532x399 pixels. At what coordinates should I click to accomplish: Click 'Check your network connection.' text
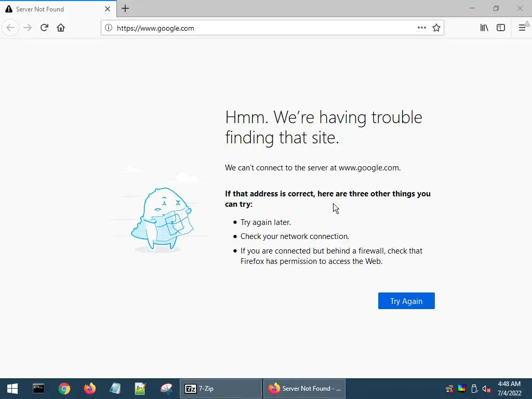point(295,236)
